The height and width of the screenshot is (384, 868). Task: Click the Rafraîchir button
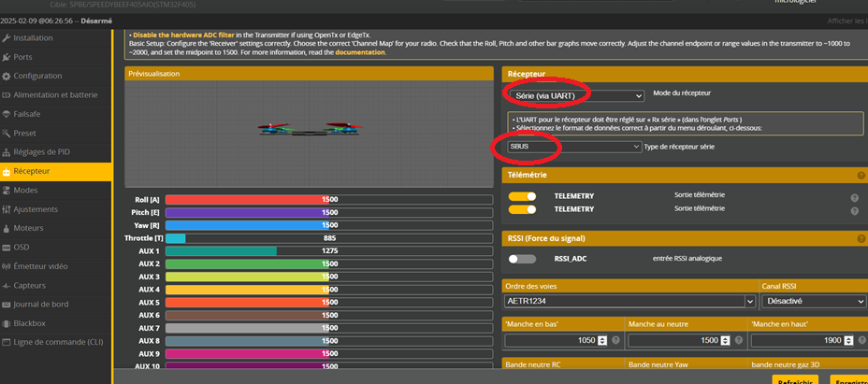[x=796, y=380]
